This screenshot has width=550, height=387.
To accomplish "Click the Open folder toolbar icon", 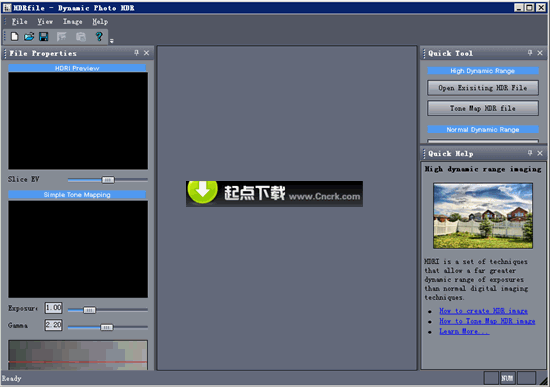I will coord(29,36).
